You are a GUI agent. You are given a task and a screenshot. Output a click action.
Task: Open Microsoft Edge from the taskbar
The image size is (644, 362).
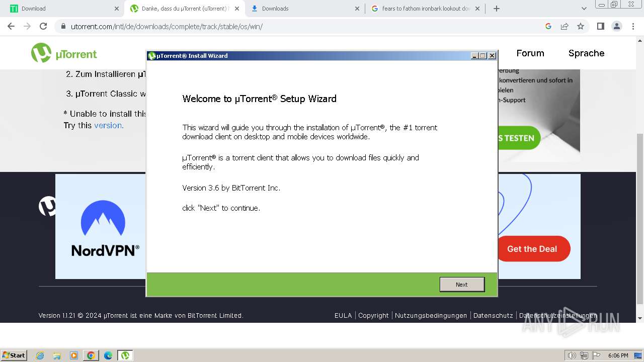[x=108, y=355]
